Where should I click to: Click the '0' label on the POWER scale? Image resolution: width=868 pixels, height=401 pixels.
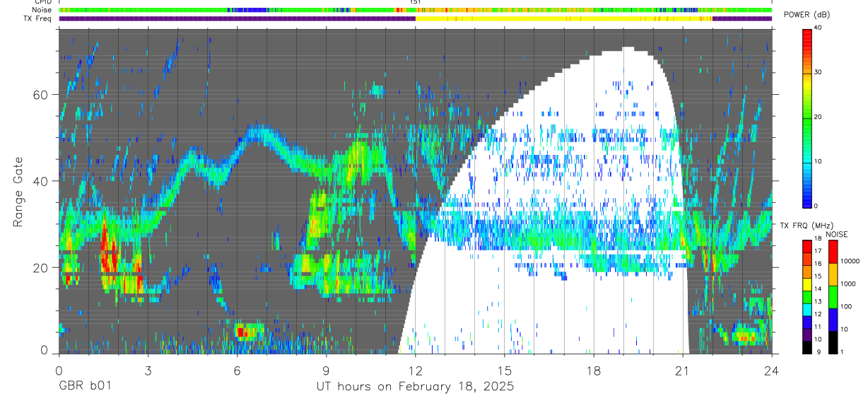tap(816, 206)
